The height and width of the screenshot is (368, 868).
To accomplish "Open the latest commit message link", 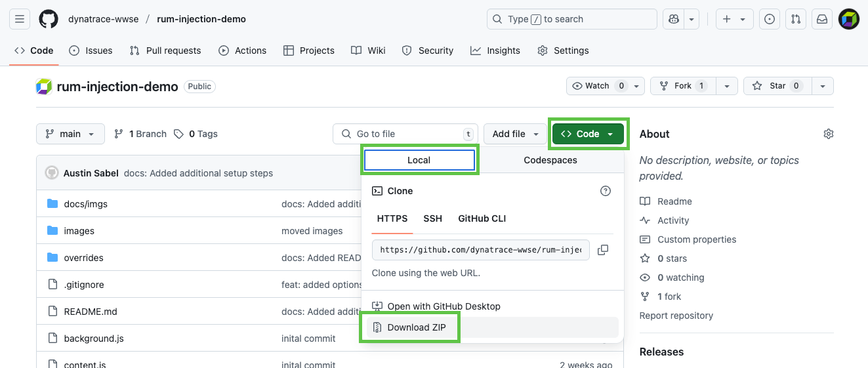I will (x=198, y=173).
